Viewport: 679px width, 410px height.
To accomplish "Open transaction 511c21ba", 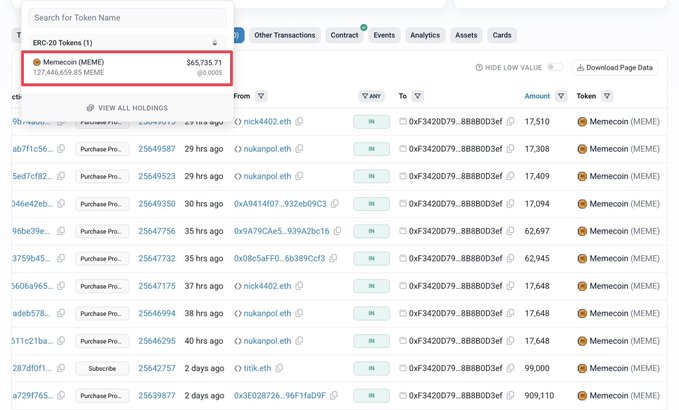I will tap(33, 341).
